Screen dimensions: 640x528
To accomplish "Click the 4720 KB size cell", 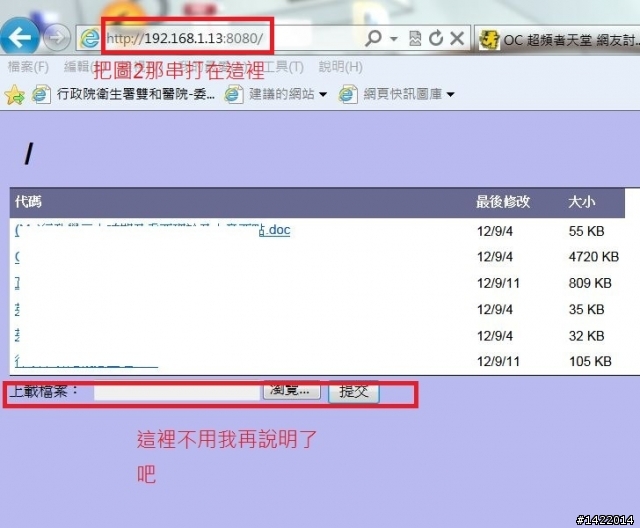I will click(593, 257).
